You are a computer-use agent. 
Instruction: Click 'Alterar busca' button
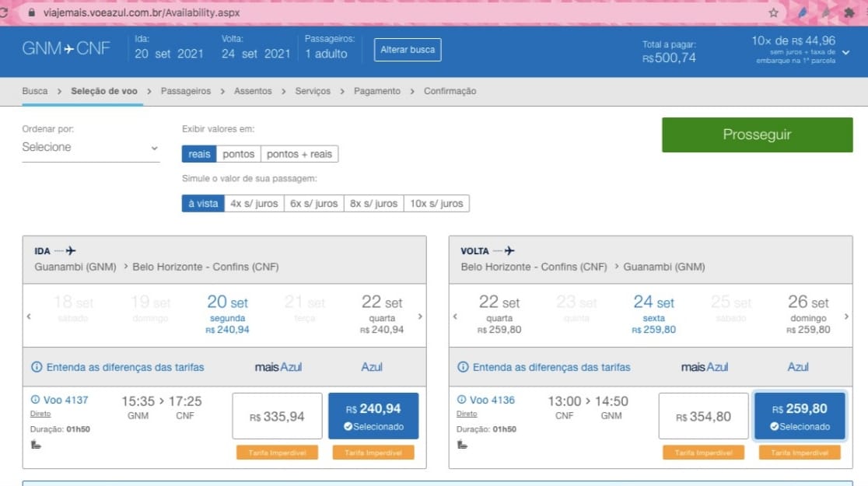pyautogui.click(x=408, y=50)
